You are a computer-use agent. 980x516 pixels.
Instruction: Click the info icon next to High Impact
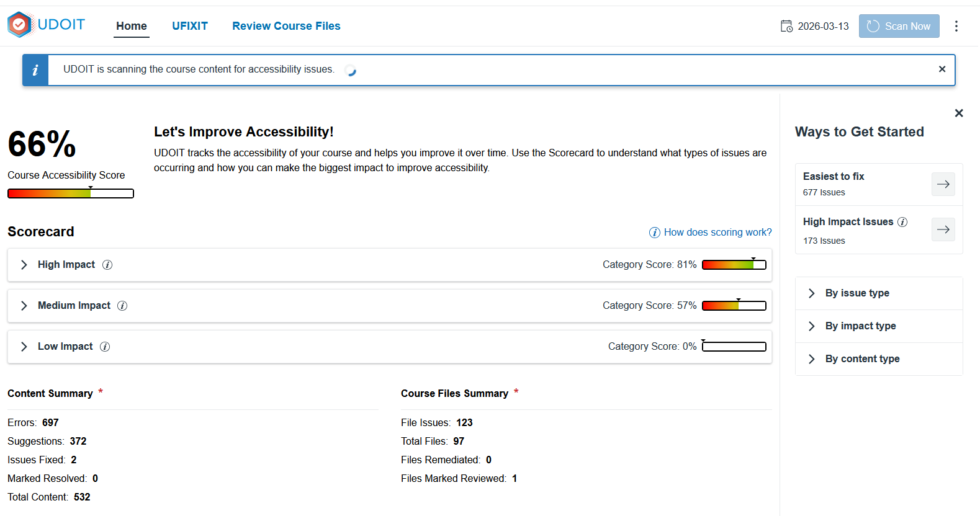tap(107, 265)
